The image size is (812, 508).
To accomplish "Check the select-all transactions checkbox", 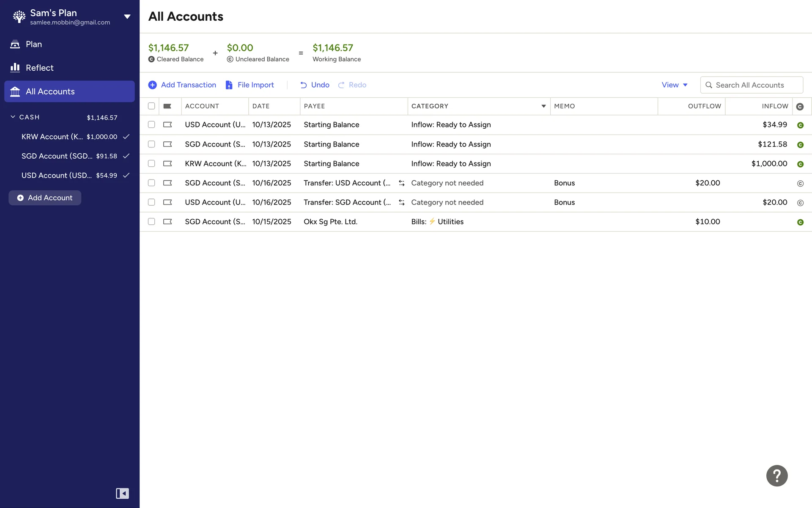I will pos(151,106).
